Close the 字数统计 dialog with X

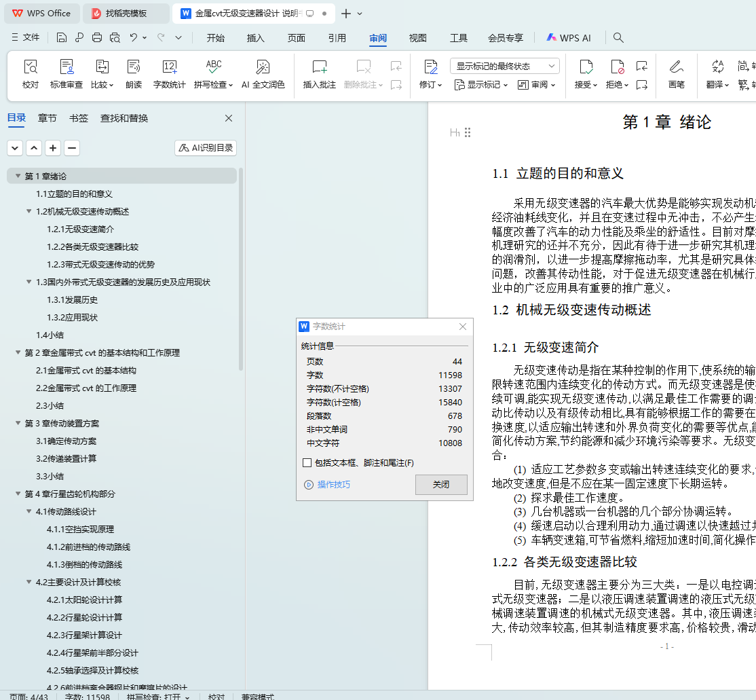(x=463, y=327)
